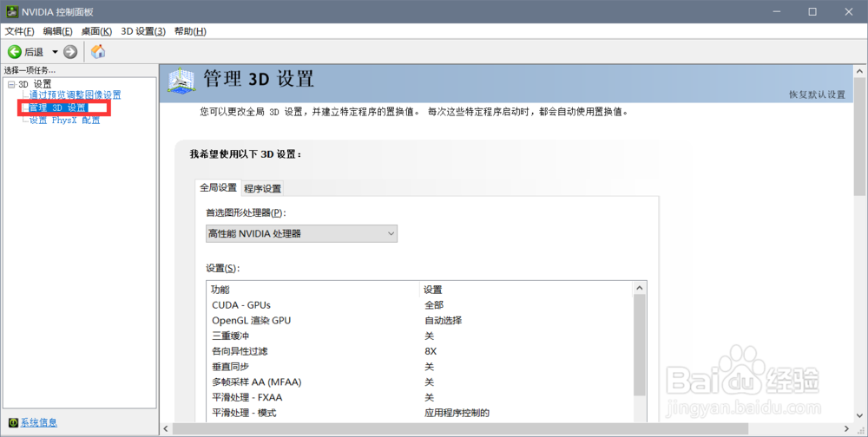Close the NVIDIA Control Panel window
The image size is (868, 437).
(x=849, y=11)
